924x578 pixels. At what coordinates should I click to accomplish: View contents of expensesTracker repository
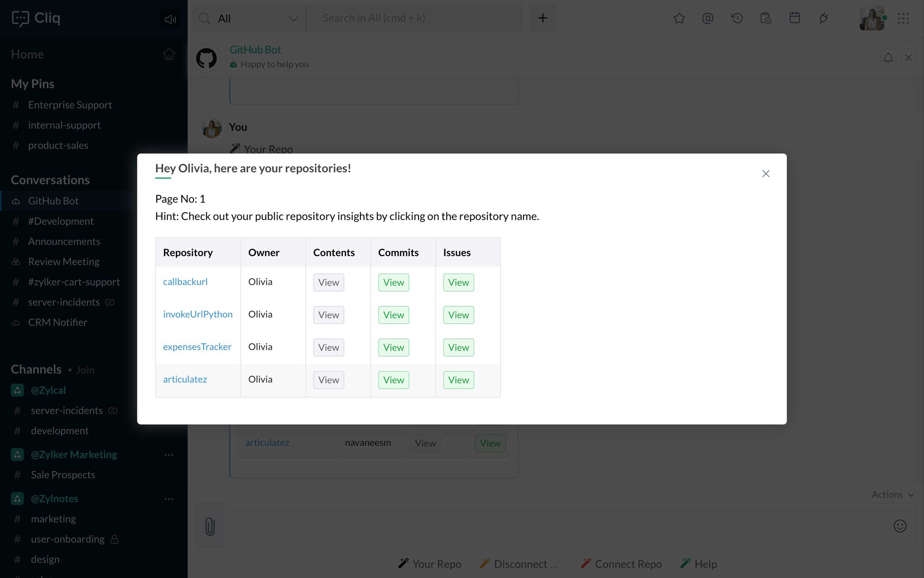tap(329, 348)
